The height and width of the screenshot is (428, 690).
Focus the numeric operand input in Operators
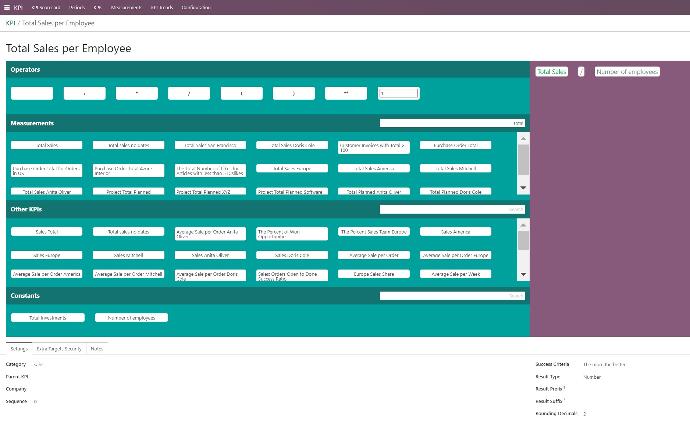[x=399, y=93]
